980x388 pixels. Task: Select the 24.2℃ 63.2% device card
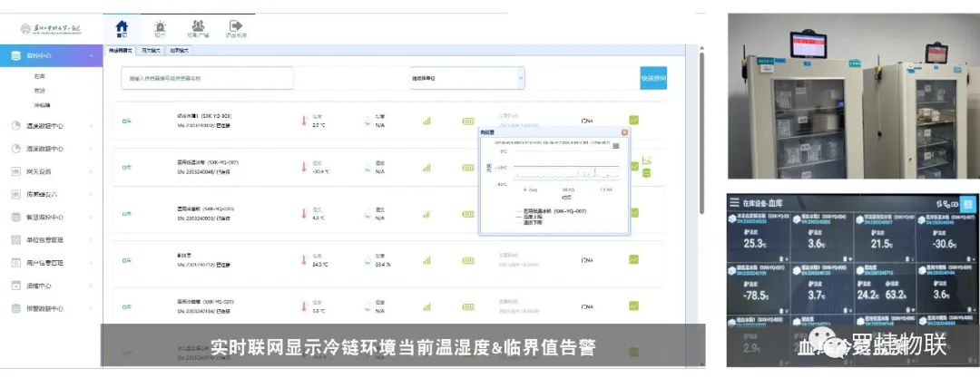tap(885, 288)
